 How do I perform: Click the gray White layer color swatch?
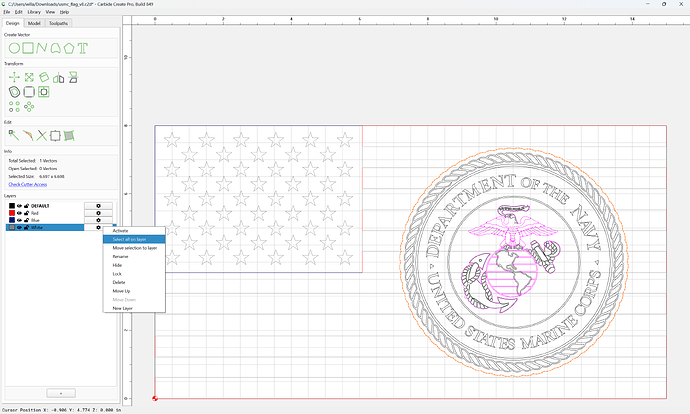pos(12,227)
